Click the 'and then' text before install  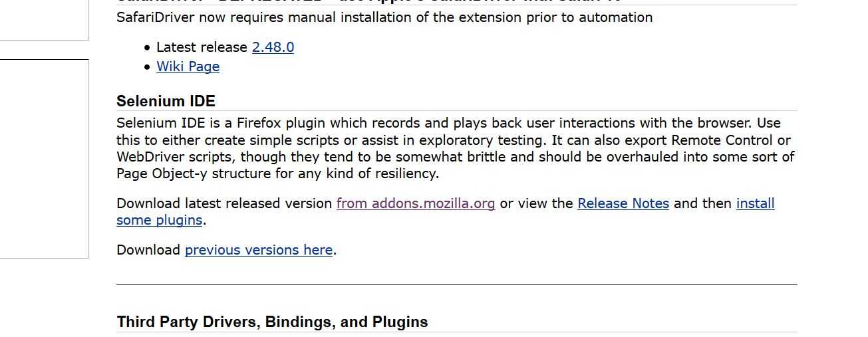click(x=702, y=203)
